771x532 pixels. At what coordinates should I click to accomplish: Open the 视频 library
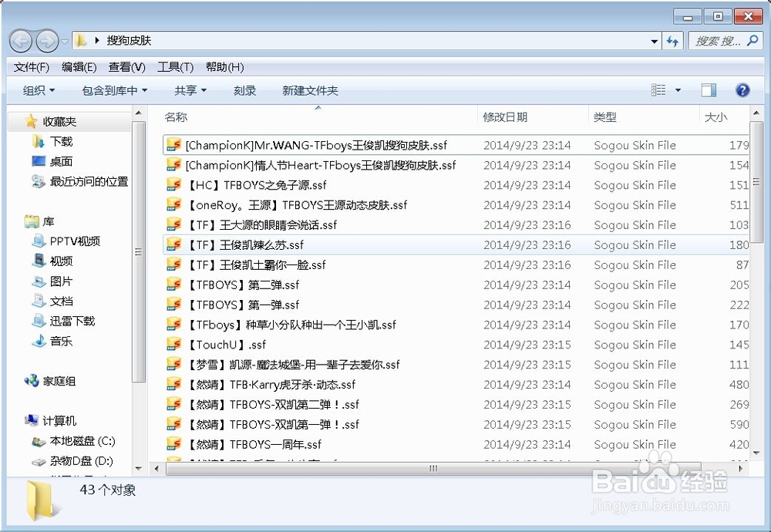point(61,261)
